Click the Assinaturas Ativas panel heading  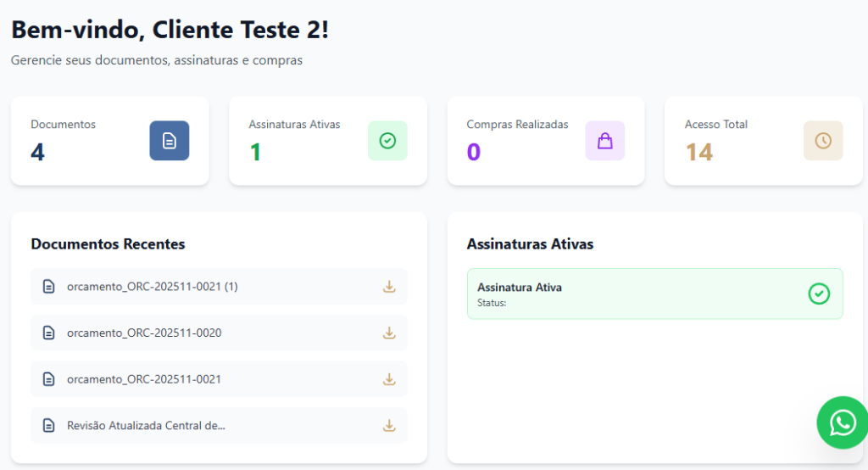tap(530, 244)
